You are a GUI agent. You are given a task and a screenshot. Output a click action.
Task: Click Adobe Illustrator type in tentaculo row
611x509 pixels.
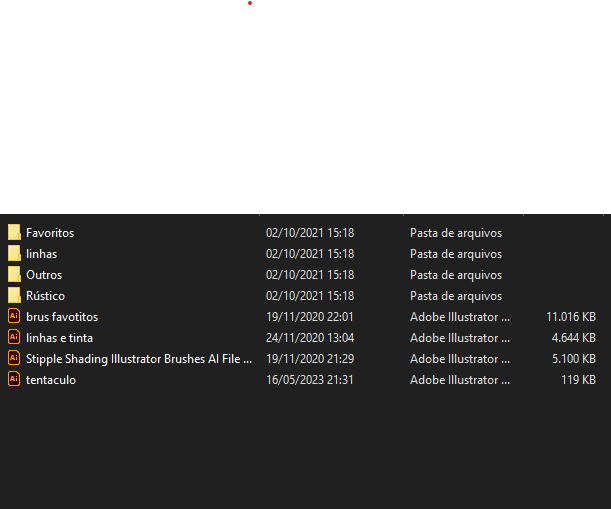click(x=460, y=380)
